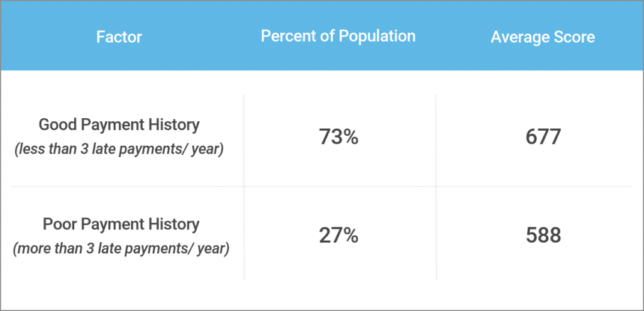644x311 pixels.
Task: Select the Good Payment History label
Action: 119,124
